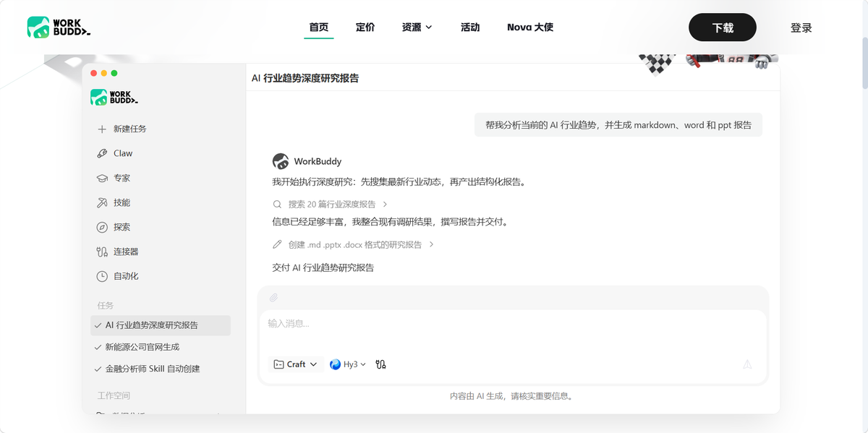
Task: Click the 登录 link
Action: tap(801, 27)
